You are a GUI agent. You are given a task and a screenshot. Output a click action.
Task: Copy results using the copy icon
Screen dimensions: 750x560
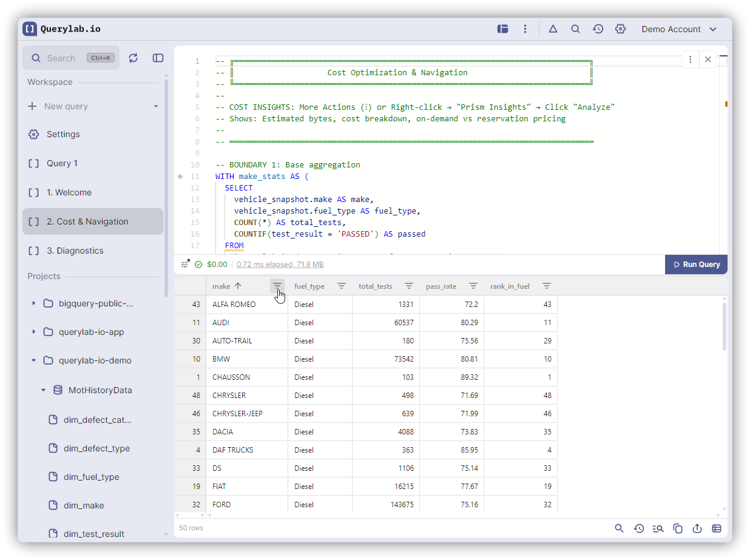pos(678,528)
